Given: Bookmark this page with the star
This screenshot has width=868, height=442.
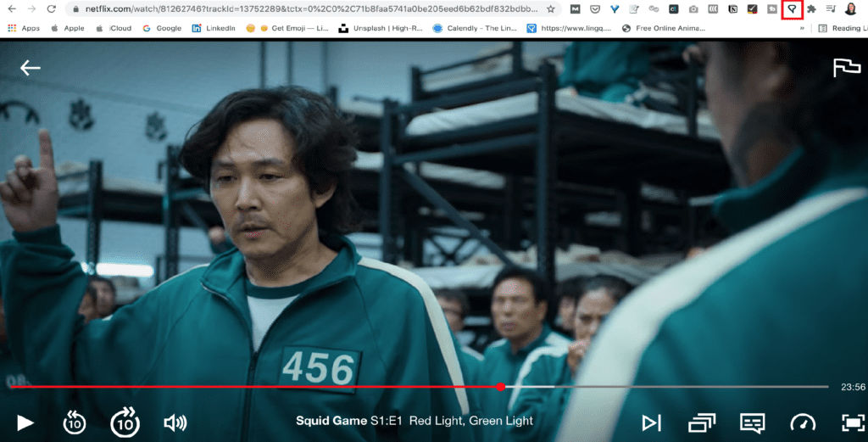Looking at the screenshot, I should coord(551,8).
